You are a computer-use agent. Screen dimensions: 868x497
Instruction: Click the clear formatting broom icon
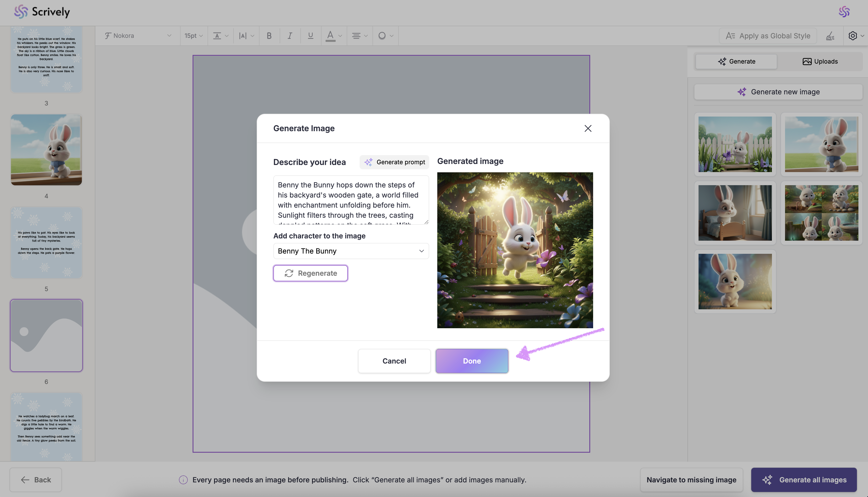coord(830,36)
